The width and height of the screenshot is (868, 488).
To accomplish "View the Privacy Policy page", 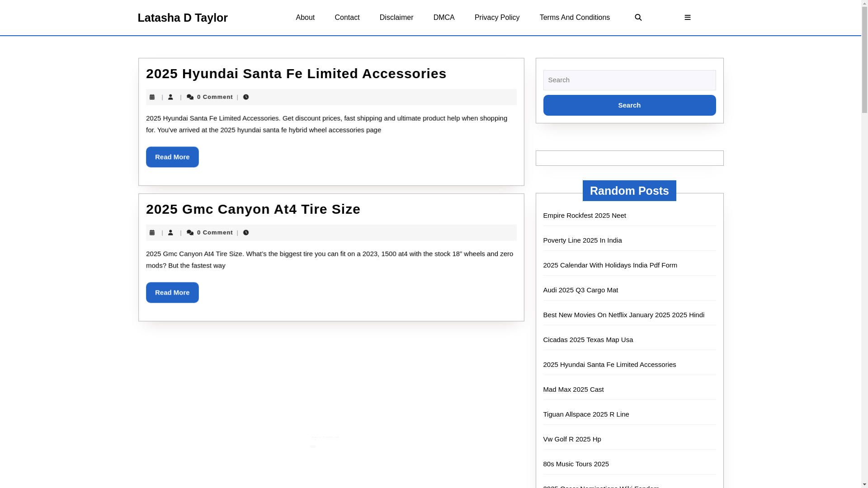I will point(497,18).
